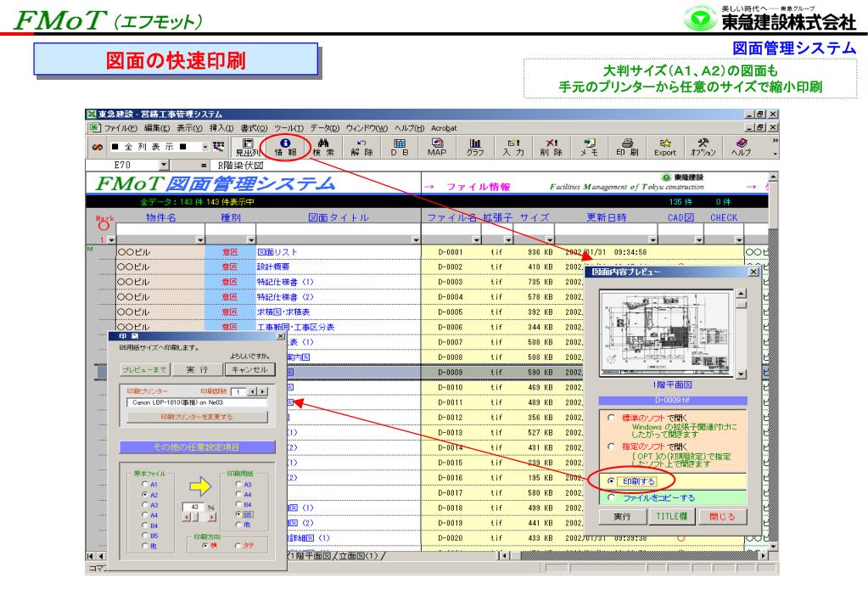868x601 pixels.
Task: Click the colored grid icon beside 全列表示
Action: [x=219, y=147]
